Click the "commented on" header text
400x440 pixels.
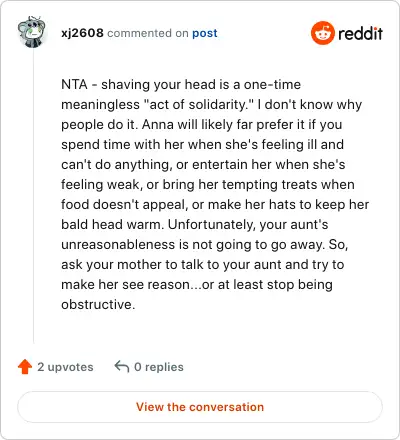148,33
